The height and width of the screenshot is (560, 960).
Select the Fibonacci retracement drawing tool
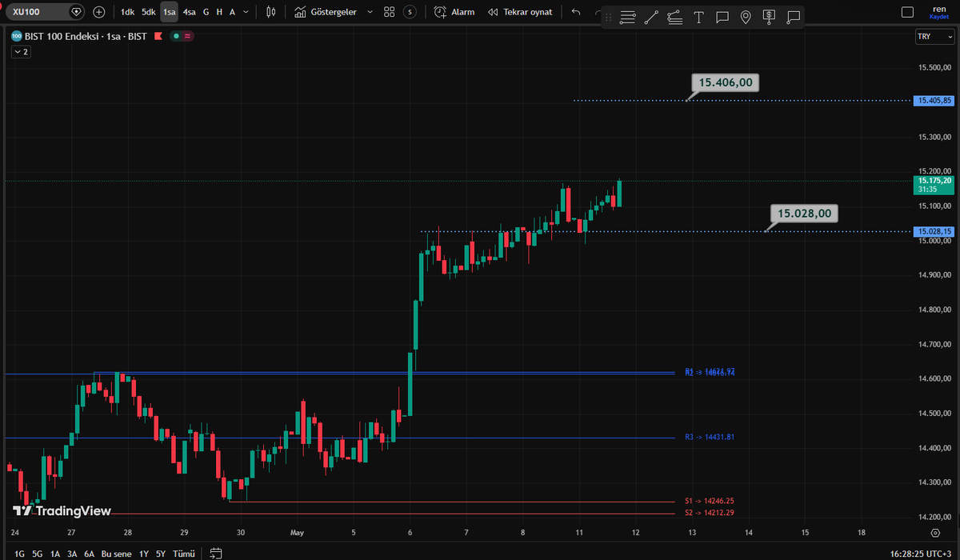click(627, 17)
